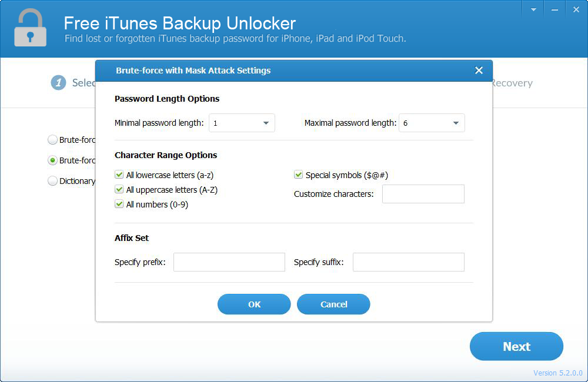Close the Mask Attack Settings dialog
Image resolution: width=588 pixels, height=382 pixels.
pyautogui.click(x=479, y=71)
